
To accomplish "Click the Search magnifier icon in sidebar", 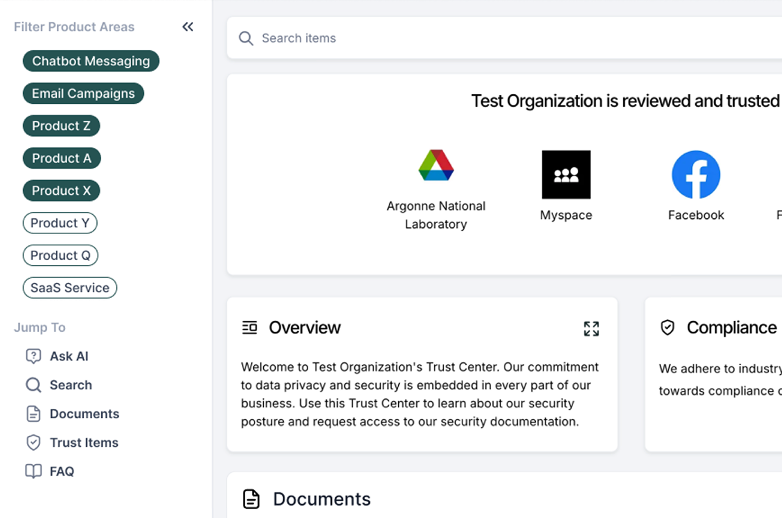I will 33,385.
